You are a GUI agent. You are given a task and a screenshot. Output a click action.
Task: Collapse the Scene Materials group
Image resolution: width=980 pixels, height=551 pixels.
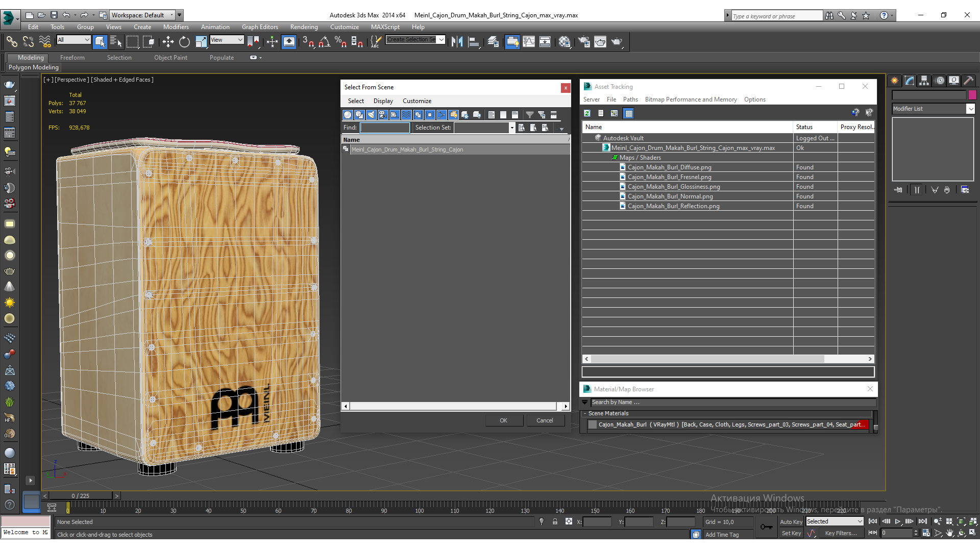coord(585,414)
